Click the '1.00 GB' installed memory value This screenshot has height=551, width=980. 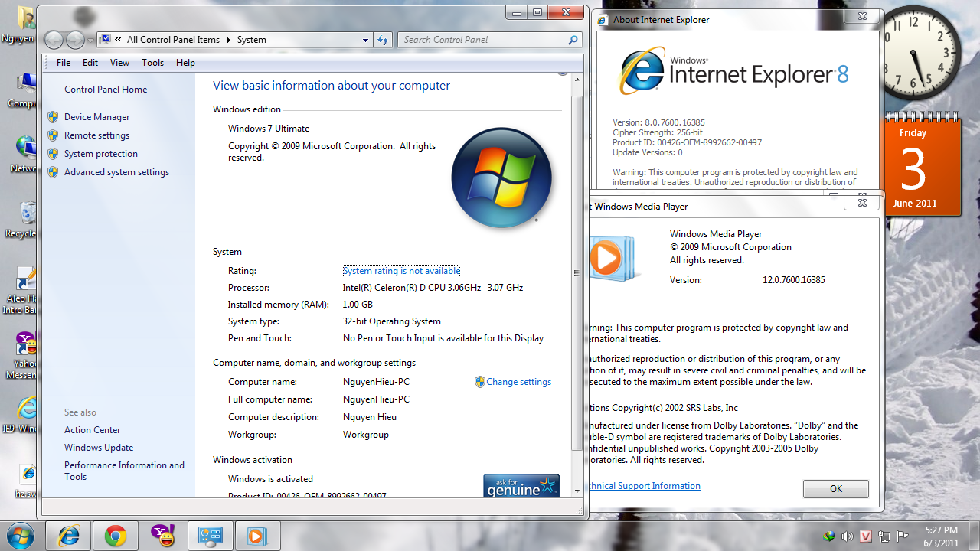coord(358,305)
